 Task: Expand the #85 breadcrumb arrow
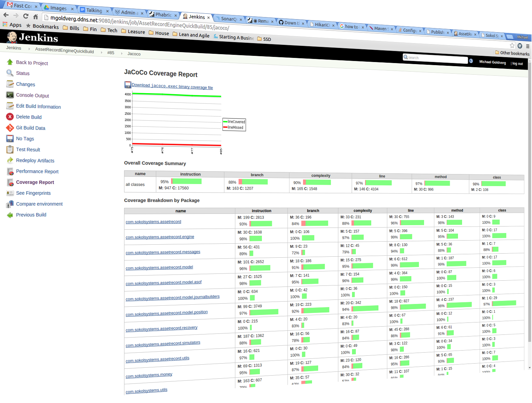(x=122, y=53)
